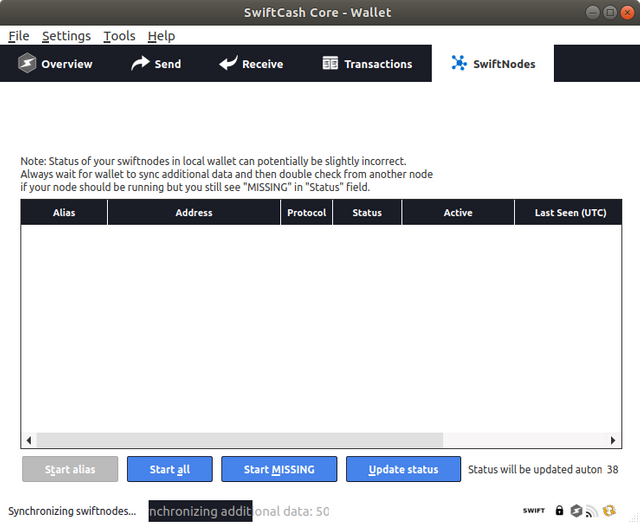This screenshot has width=640, height=524.
Task: Click the SWIFT unit label in status bar
Action: click(x=534, y=511)
